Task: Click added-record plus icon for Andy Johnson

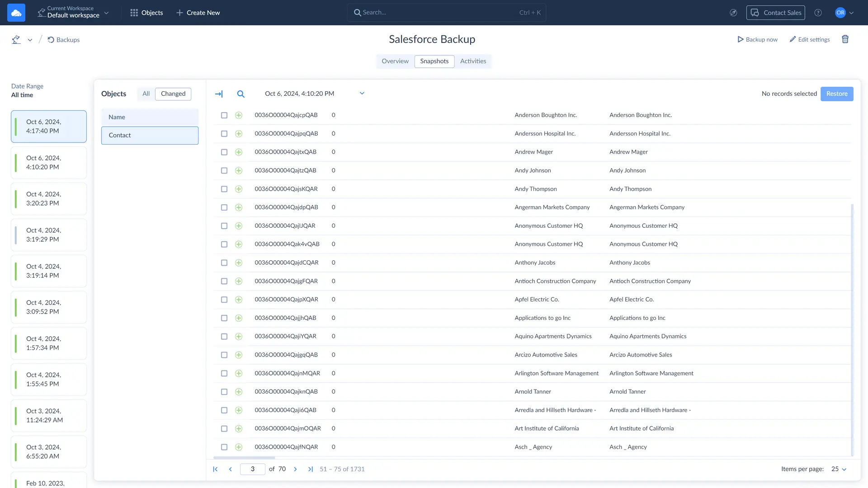Action: tap(239, 170)
